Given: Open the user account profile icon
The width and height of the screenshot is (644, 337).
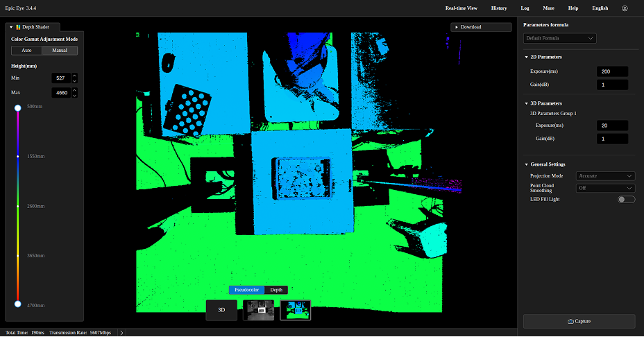Looking at the screenshot, I should pos(625,8).
